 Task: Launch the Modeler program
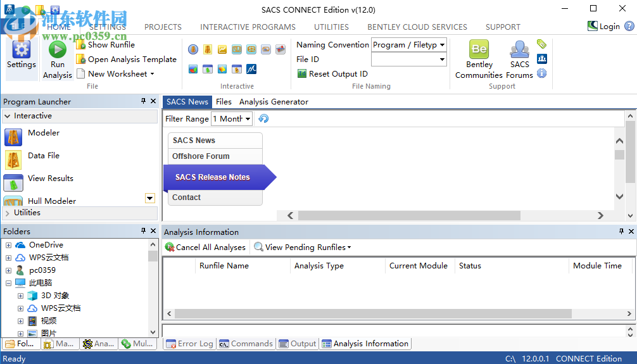[32, 137]
